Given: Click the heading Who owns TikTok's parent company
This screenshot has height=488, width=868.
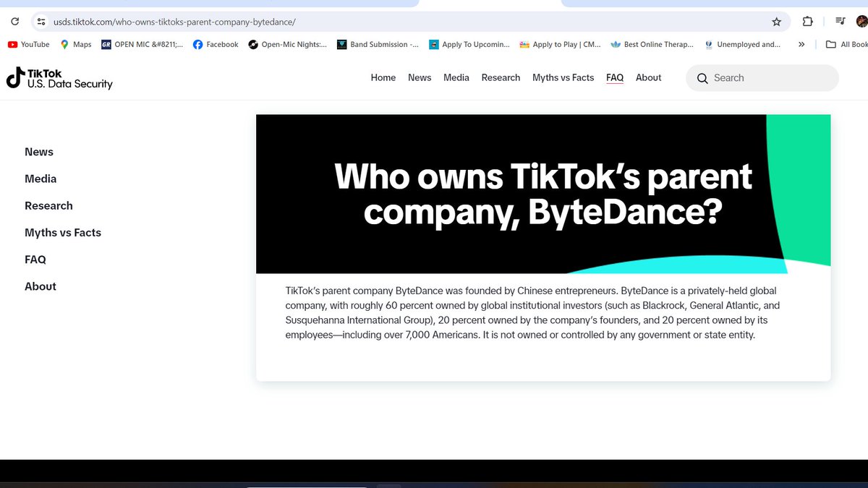Looking at the screenshot, I should click(x=543, y=194).
